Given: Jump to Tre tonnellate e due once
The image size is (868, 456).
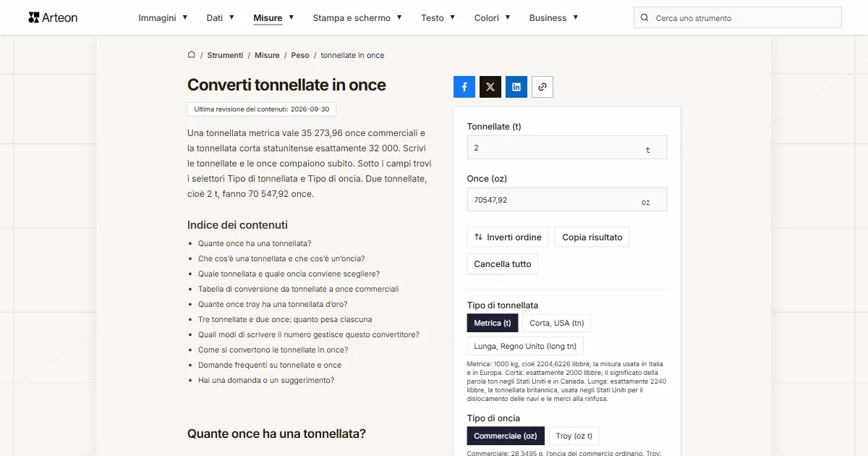Looking at the screenshot, I should pyautogui.click(x=285, y=319).
